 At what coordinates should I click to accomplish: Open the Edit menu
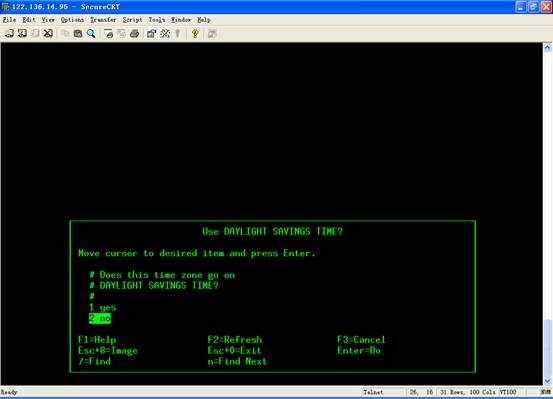click(x=29, y=20)
